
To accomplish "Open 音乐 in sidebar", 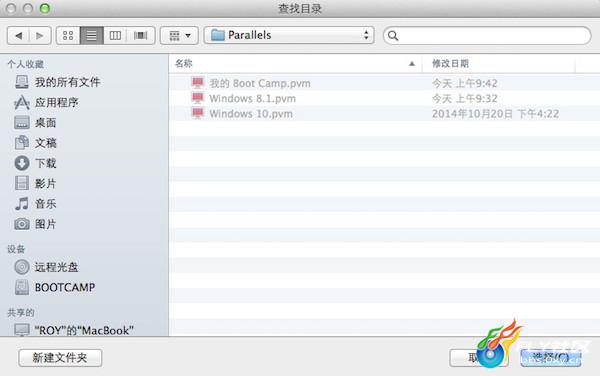I will [x=46, y=203].
